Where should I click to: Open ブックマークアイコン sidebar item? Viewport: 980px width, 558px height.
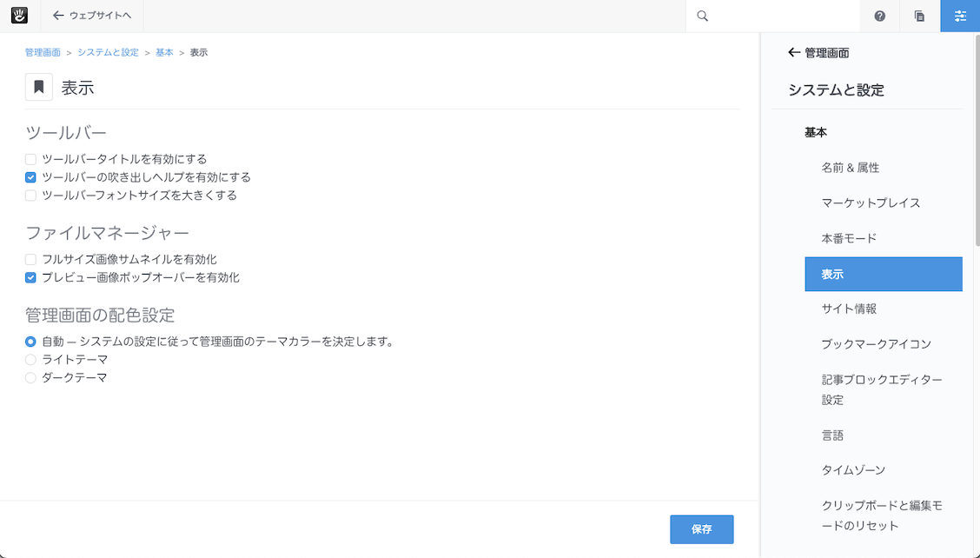click(x=877, y=344)
